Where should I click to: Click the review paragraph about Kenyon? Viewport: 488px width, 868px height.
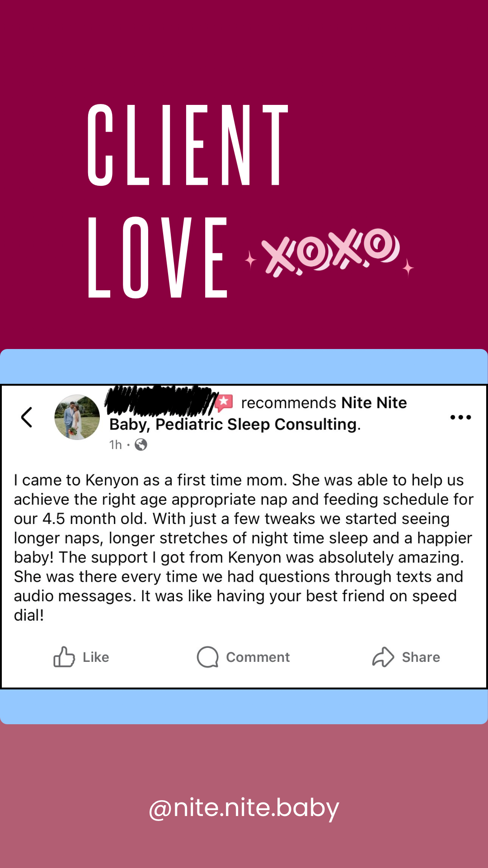(243, 547)
